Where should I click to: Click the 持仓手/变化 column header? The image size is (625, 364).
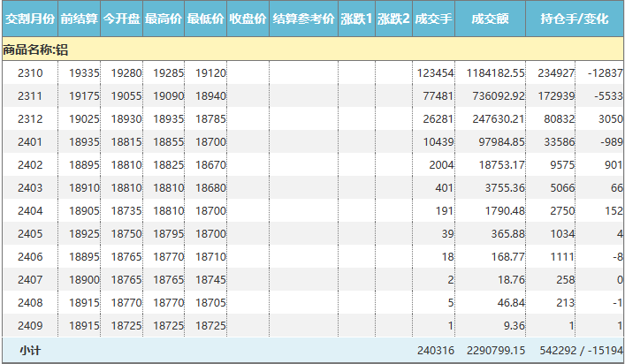575,19
